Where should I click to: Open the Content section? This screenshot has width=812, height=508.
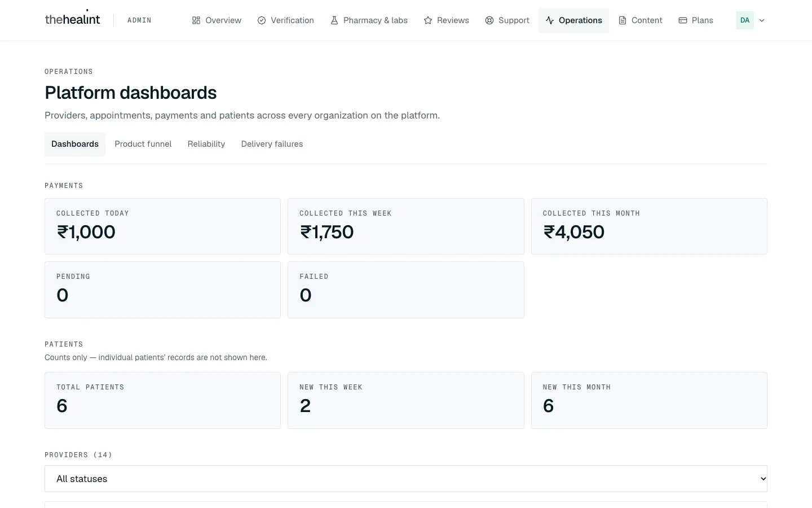point(640,20)
